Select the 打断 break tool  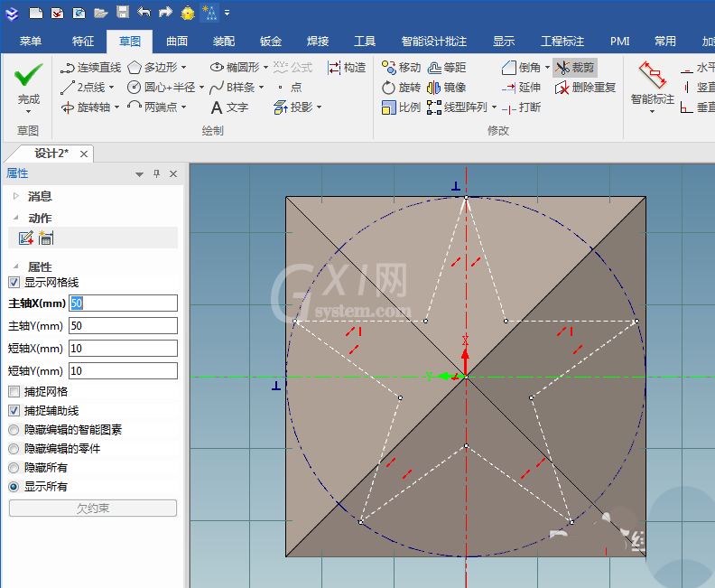[521, 107]
